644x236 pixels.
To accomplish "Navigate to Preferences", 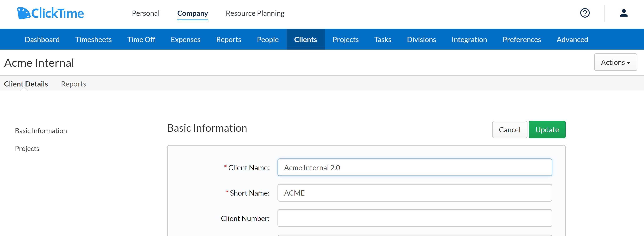I will [522, 39].
